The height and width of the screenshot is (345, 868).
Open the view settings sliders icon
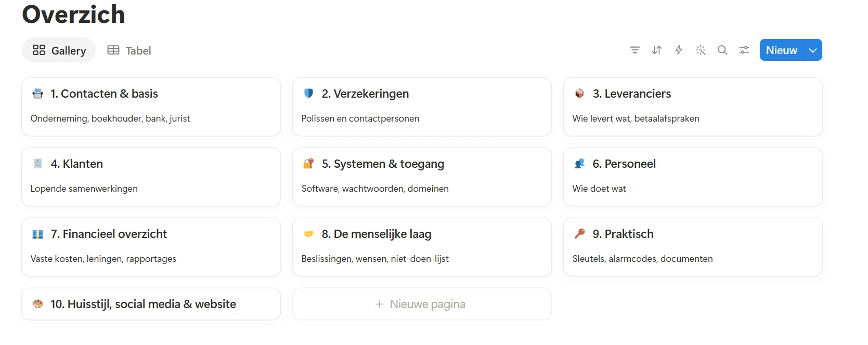[x=744, y=50]
